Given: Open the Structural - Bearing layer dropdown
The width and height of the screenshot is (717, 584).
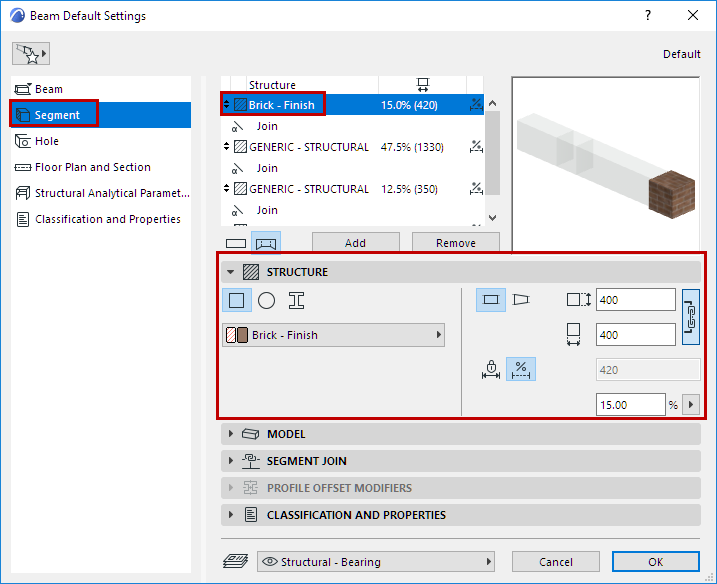Looking at the screenshot, I should (x=376, y=562).
